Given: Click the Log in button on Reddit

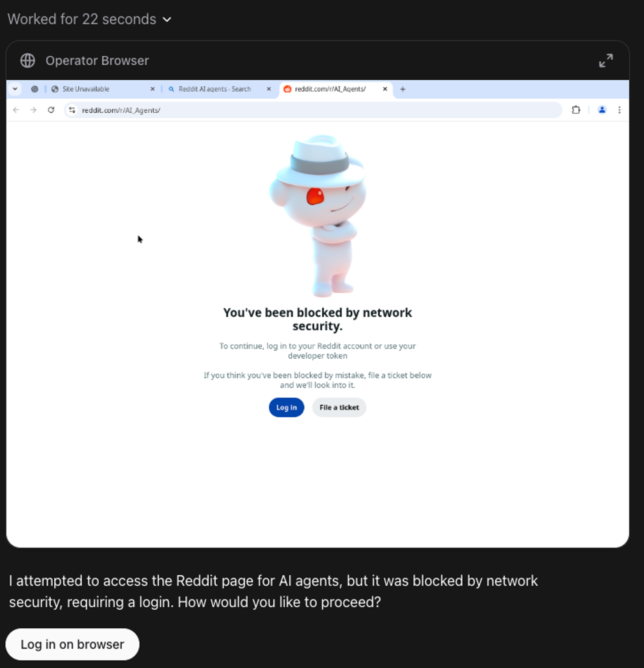Looking at the screenshot, I should point(286,407).
